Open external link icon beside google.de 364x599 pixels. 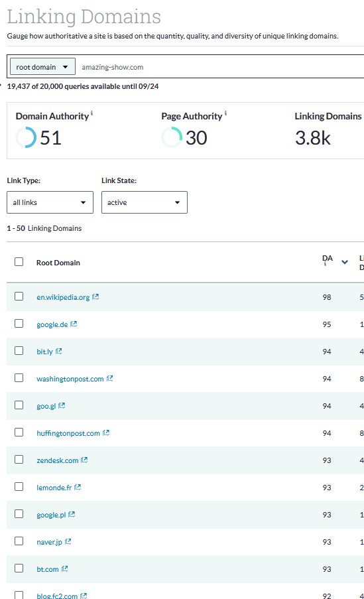[74, 324]
